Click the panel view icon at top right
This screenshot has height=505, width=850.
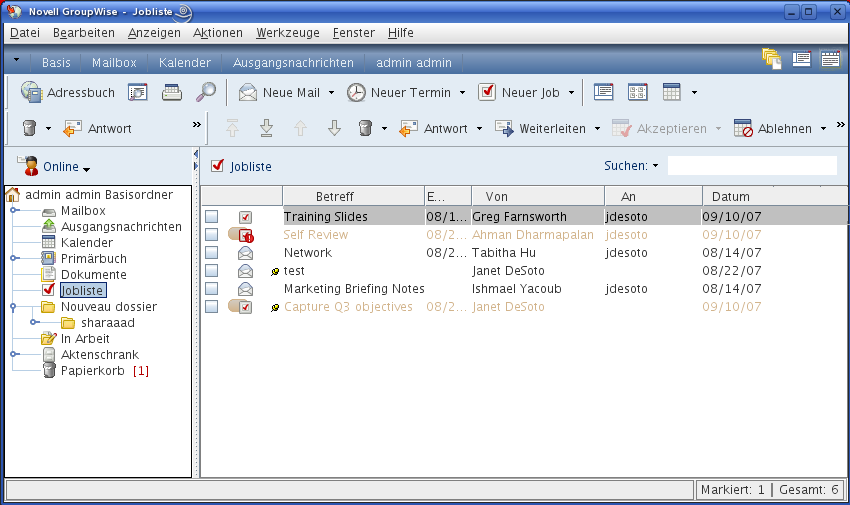[801, 59]
